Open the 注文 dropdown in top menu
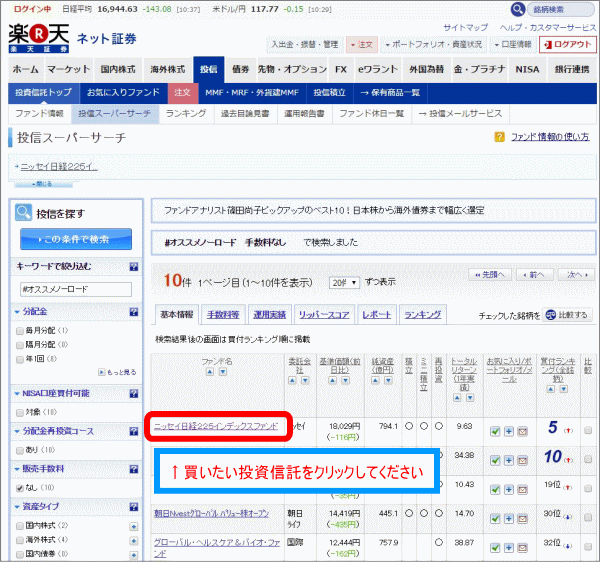 tap(362, 45)
